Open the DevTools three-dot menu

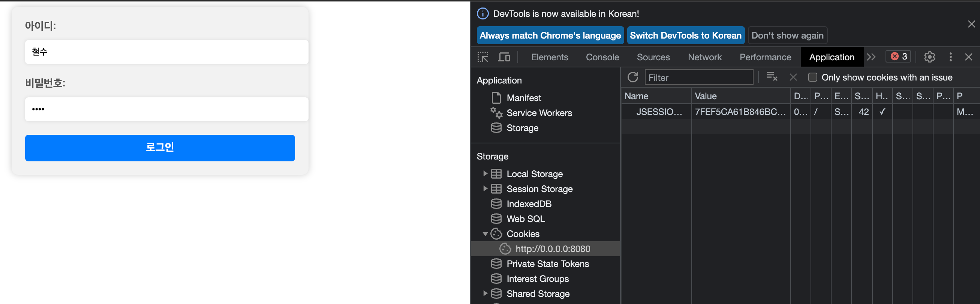pyautogui.click(x=950, y=57)
